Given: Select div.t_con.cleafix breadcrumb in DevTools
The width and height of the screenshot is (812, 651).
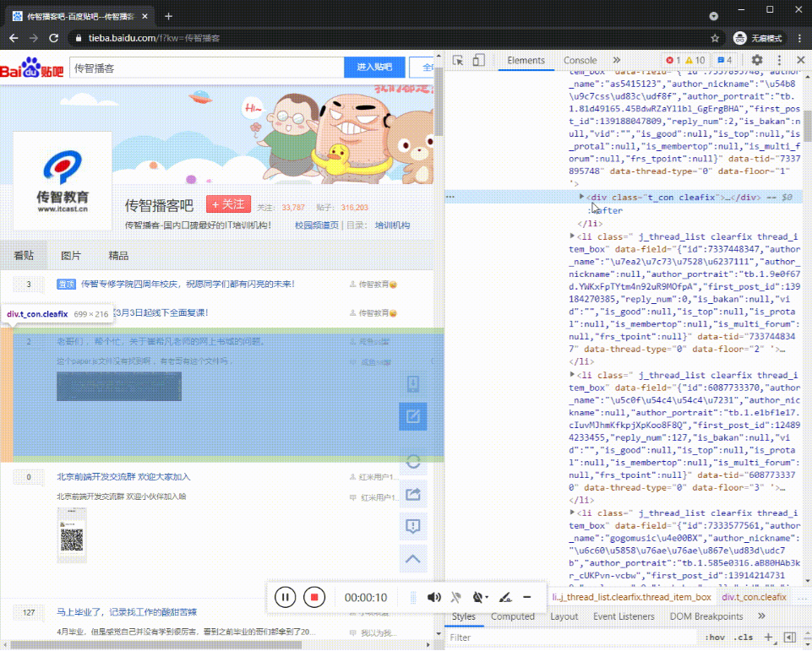Looking at the screenshot, I should point(754,597).
